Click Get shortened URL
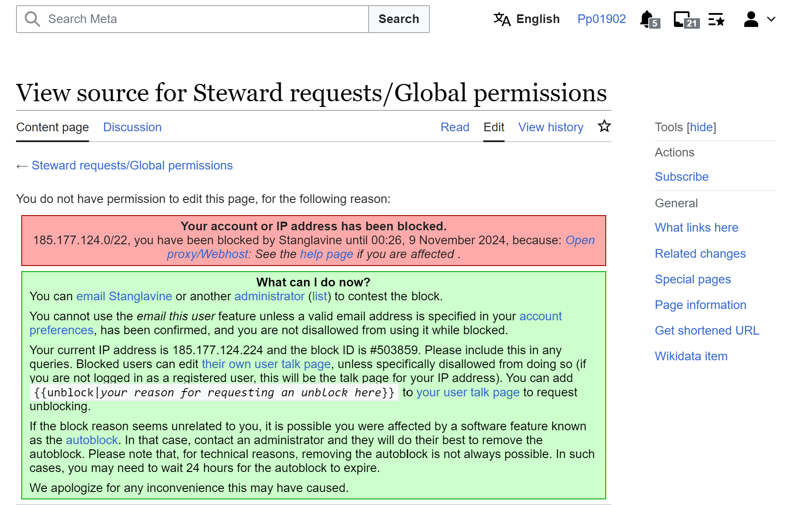The width and height of the screenshot is (812, 505). point(707,331)
